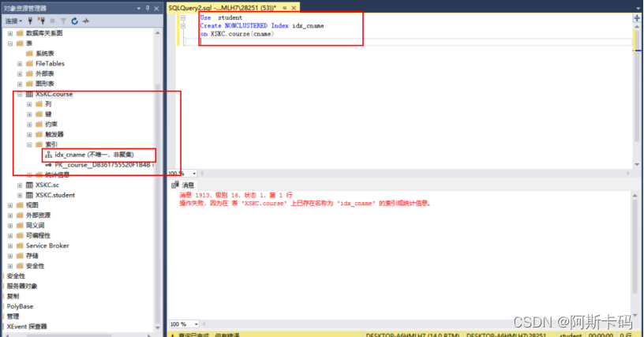
Task: Open the editor zoom 100 % dropdown
Action: pyautogui.click(x=194, y=174)
